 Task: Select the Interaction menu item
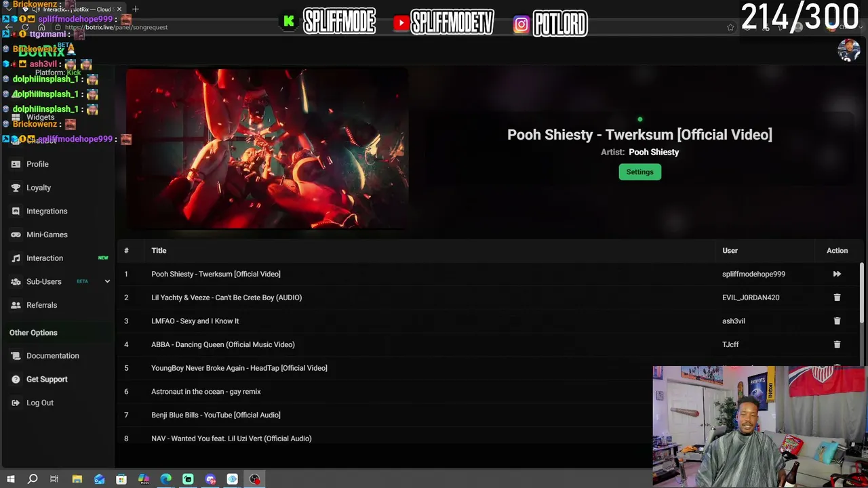pos(45,258)
